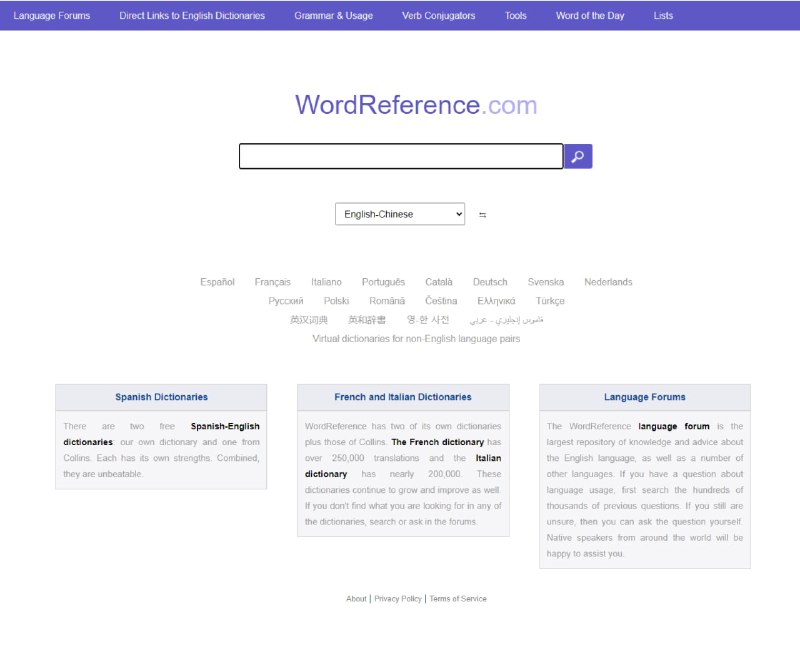This screenshot has width=800, height=651.
Task: Select Русский language link
Action: coord(286,301)
